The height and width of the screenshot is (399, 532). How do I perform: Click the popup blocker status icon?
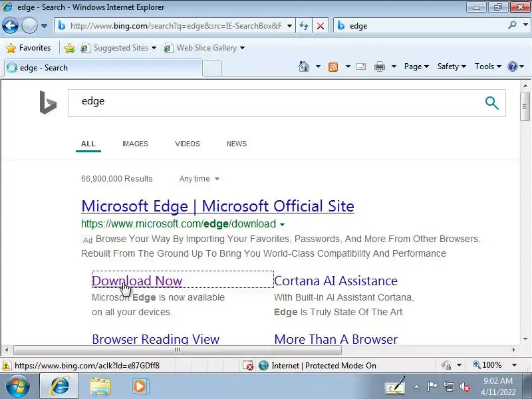(248, 365)
